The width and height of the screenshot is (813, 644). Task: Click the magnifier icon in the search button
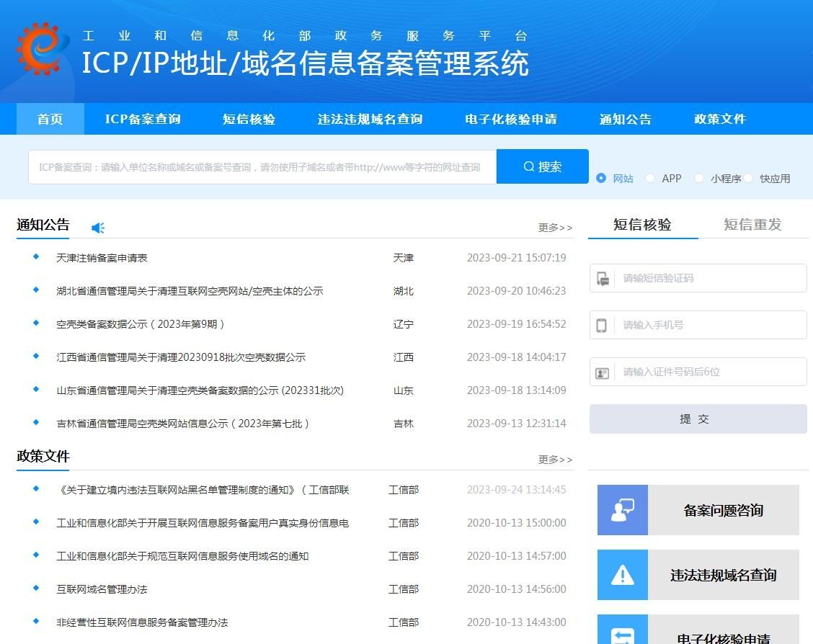tap(528, 166)
